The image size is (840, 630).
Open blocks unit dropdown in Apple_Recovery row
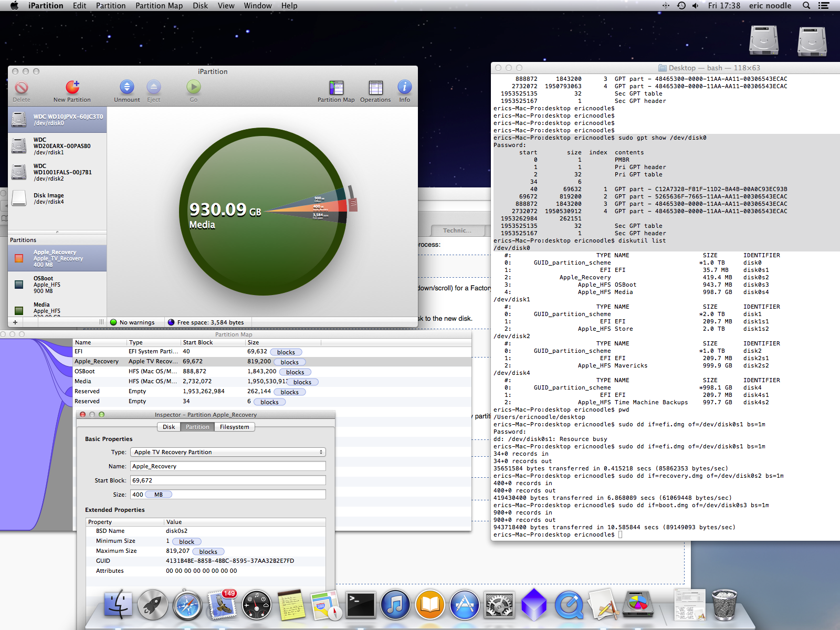(290, 362)
